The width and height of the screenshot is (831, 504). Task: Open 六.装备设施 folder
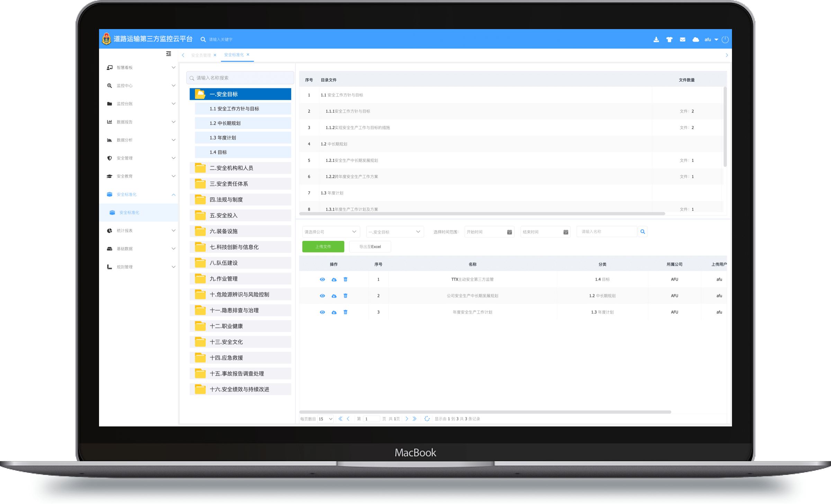tap(240, 231)
